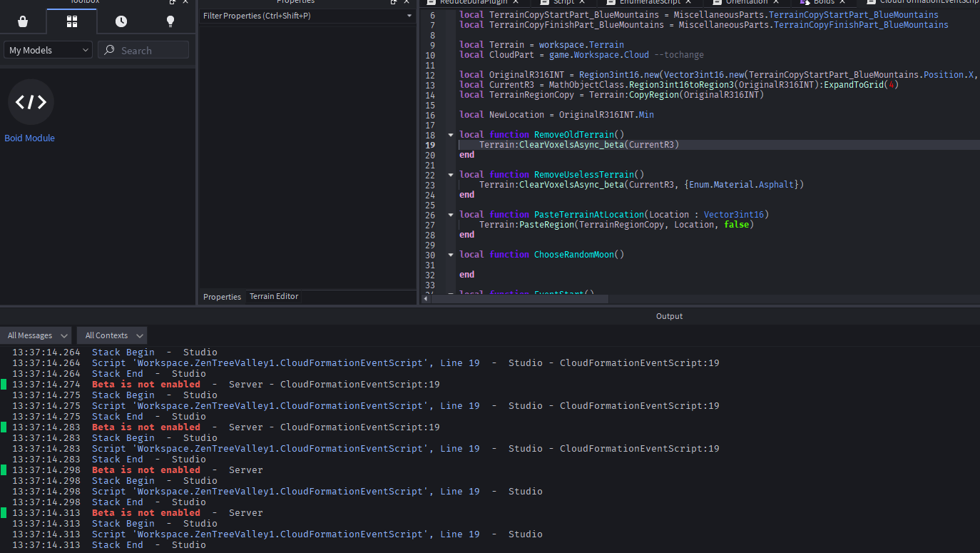Select the Boid Module code icon thumbnail
This screenshot has height=553, width=980.
coord(31,102)
